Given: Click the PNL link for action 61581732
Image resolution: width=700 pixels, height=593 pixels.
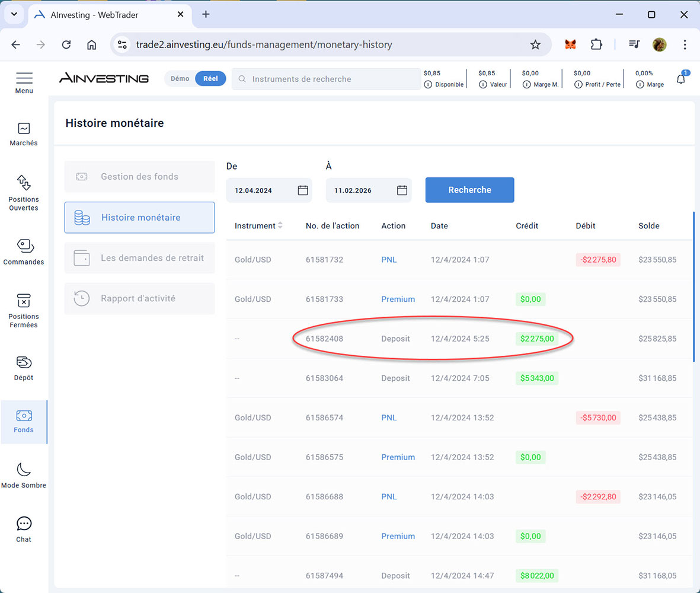Looking at the screenshot, I should coord(389,260).
